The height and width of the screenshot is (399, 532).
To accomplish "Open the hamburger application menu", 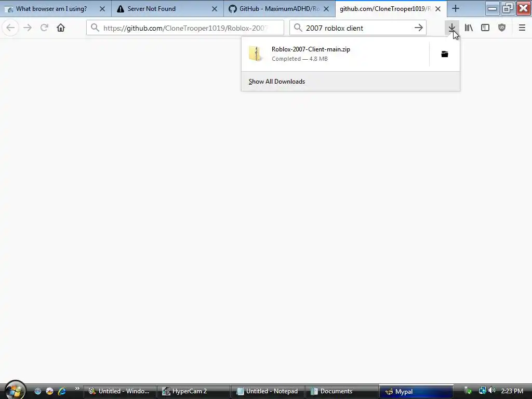I will point(522,28).
